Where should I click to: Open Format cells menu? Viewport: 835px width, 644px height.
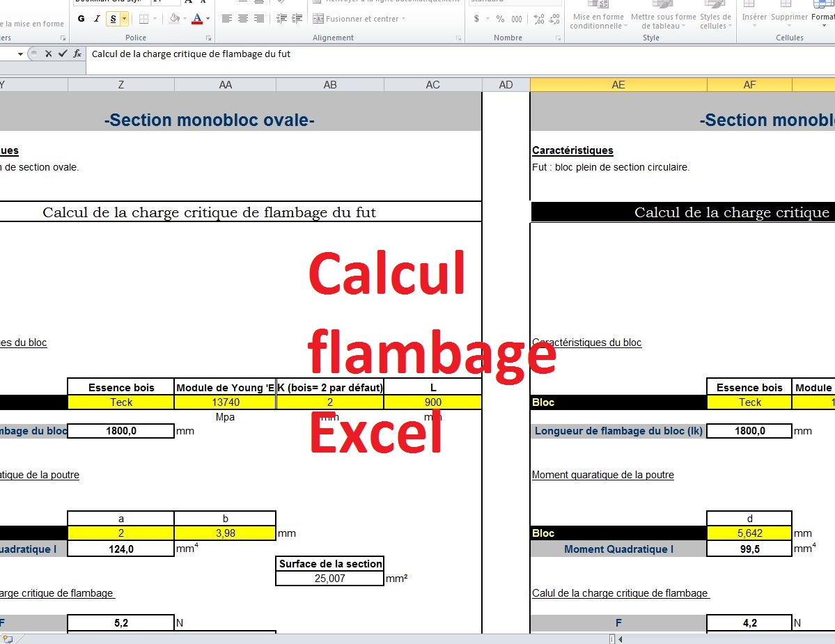click(x=823, y=15)
